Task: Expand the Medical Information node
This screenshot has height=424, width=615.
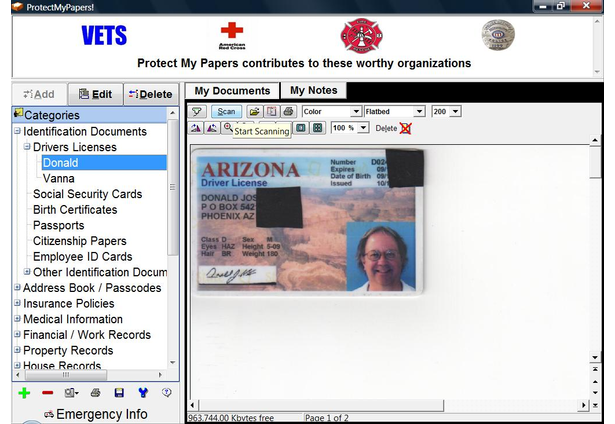Action: click(x=17, y=318)
